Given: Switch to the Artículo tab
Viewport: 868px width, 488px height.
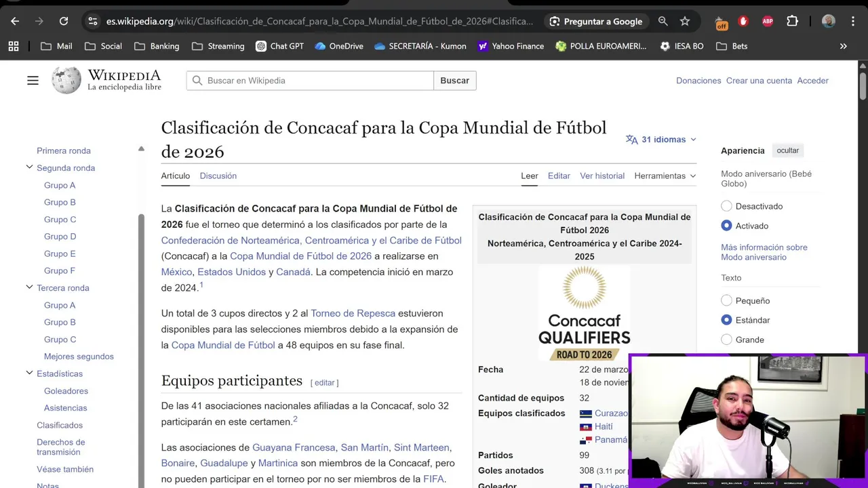Looking at the screenshot, I should (x=175, y=176).
